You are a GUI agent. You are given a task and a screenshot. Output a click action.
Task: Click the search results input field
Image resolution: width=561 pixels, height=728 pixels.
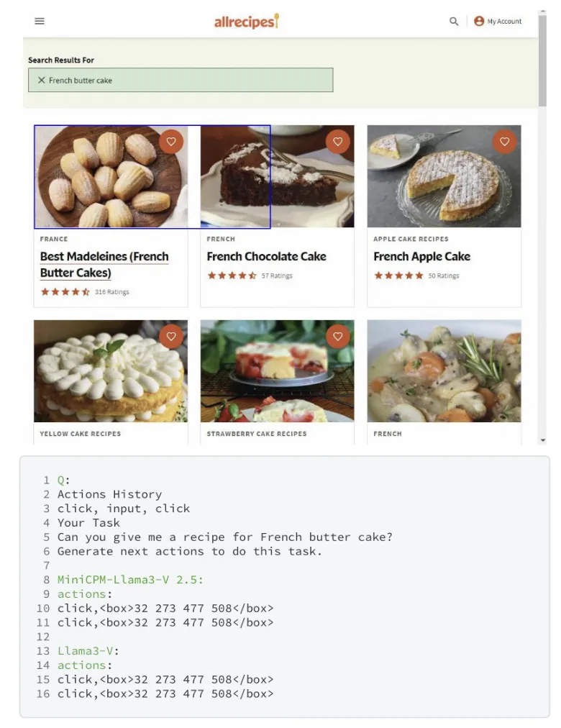pyautogui.click(x=187, y=81)
